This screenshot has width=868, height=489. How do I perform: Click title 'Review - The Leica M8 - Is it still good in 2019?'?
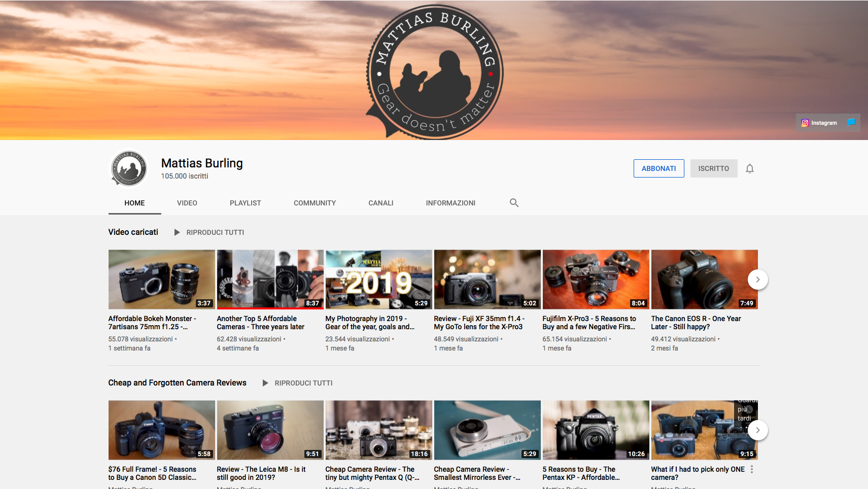(261, 473)
